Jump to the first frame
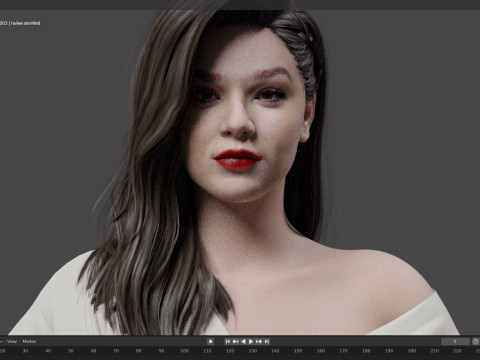480x360 pixels. pyautogui.click(x=228, y=341)
